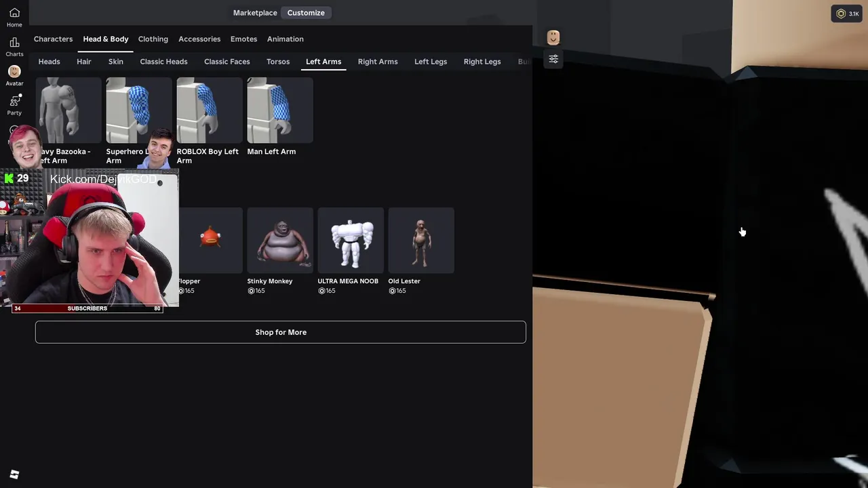Select the Classic Heads subcategory
868x488 pixels.
pyautogui.click(x=163, y=62)
